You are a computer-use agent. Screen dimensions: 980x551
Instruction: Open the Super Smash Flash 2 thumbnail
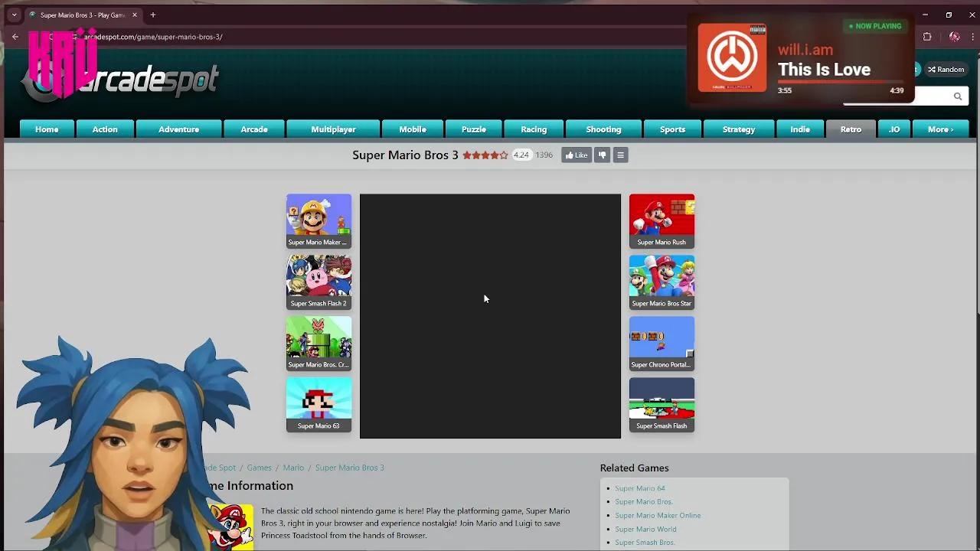tap(318, 282)
